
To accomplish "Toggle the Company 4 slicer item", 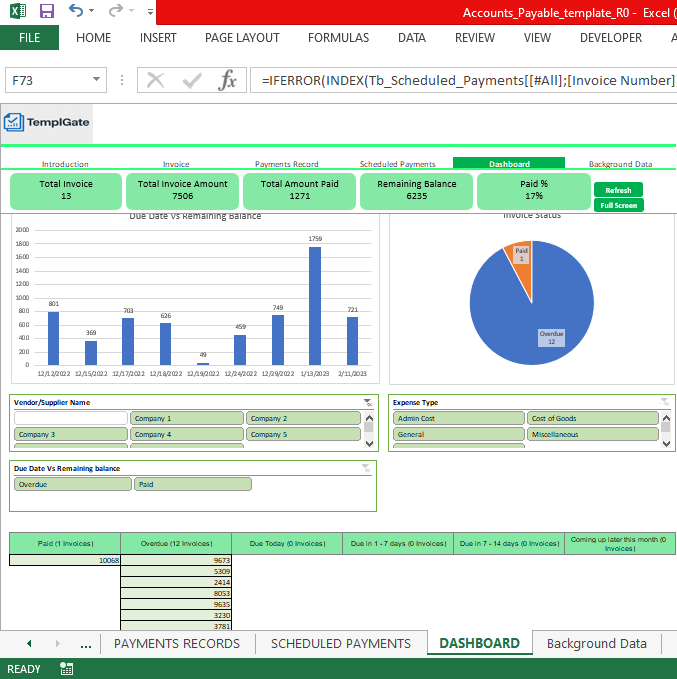I will (187, 434).
